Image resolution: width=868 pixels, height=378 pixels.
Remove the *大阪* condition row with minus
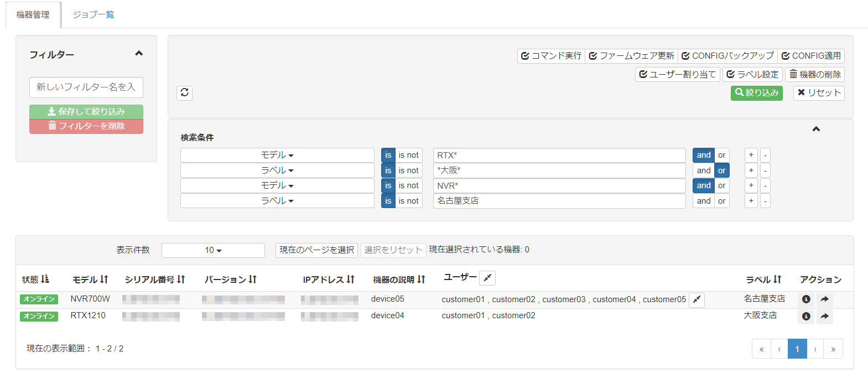765,170
